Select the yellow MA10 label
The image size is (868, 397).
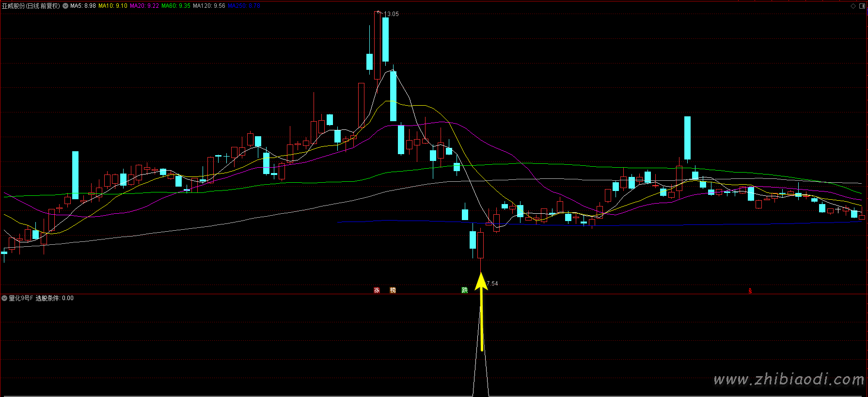click(x=113, y=6)
